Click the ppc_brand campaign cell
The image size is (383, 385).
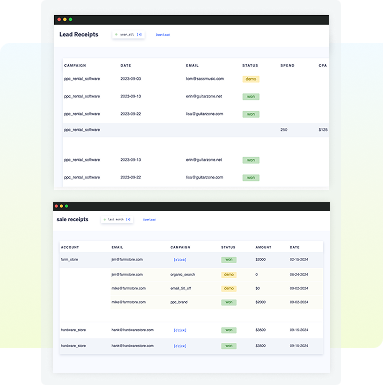179,302
